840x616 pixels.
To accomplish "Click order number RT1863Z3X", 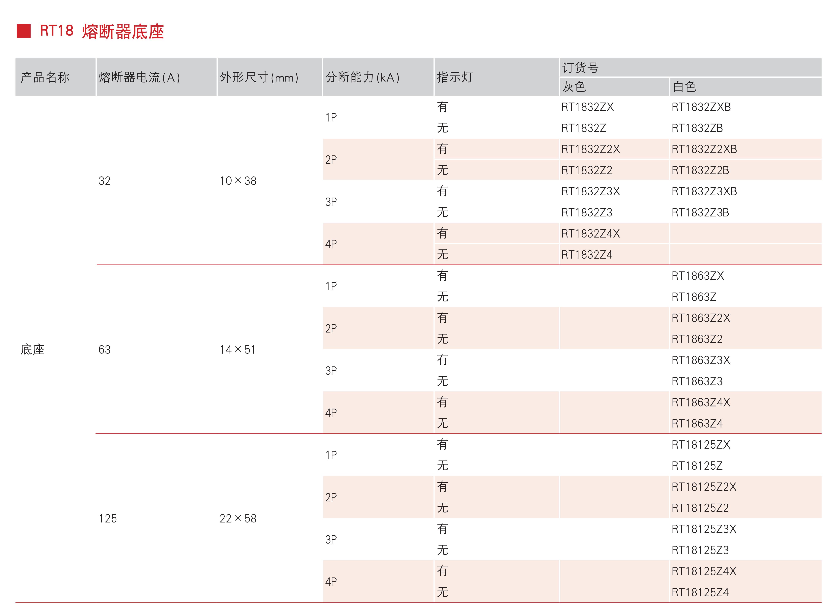I will (x=701, y=360).
